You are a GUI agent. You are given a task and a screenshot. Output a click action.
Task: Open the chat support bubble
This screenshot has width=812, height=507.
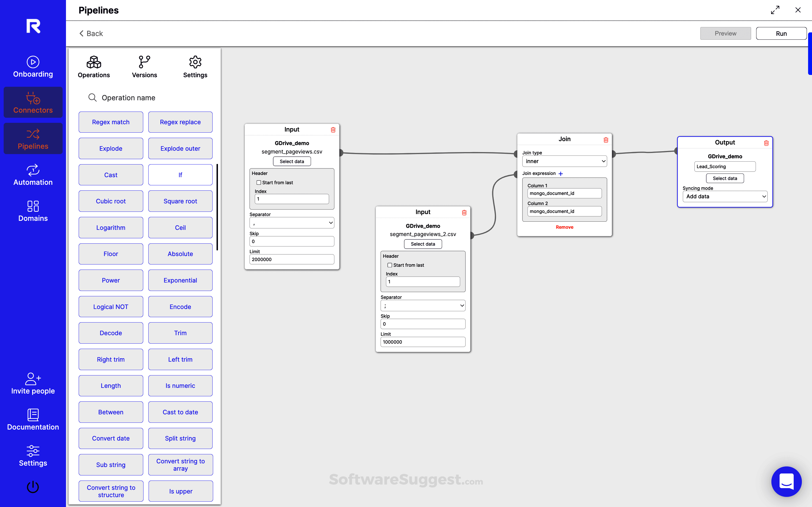tap(787, 482)
